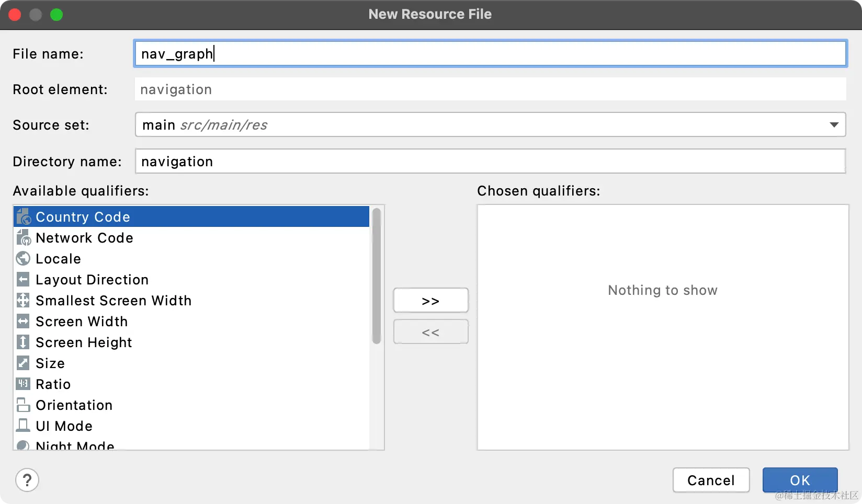Click the Ratio qualifier icon
This screenshot has width=862, height=504.
click(x=23, y=384)
